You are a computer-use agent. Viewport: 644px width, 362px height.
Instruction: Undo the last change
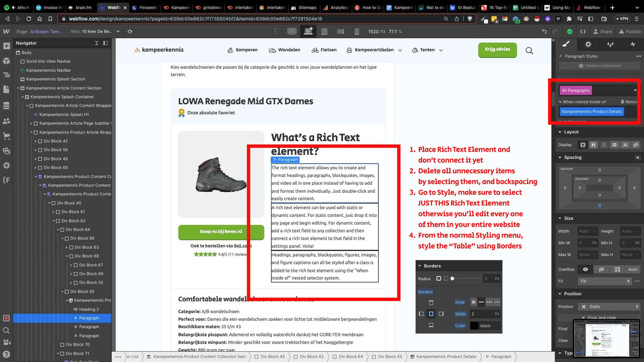pos(544,32)
